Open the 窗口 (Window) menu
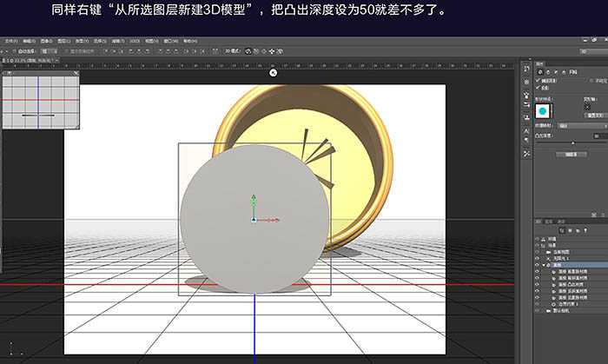 pos(170,41)
